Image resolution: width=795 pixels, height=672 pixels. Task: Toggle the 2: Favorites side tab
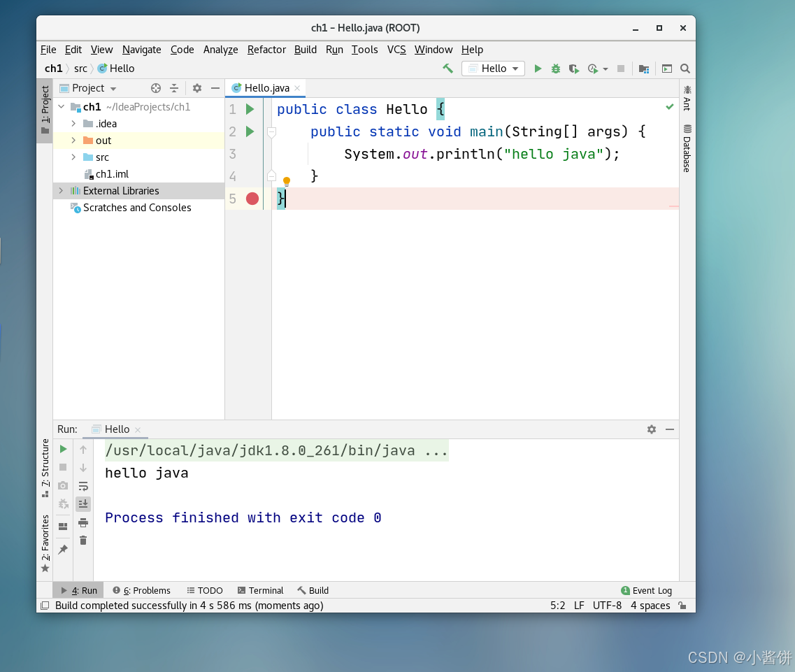(45, 543)
